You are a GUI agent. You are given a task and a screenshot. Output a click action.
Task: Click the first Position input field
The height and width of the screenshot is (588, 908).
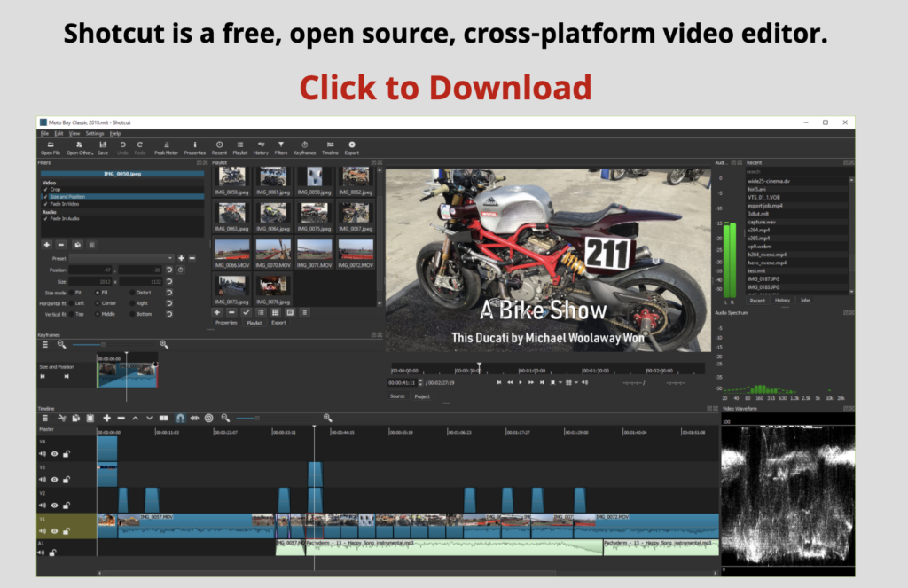(x=90, y=270)
